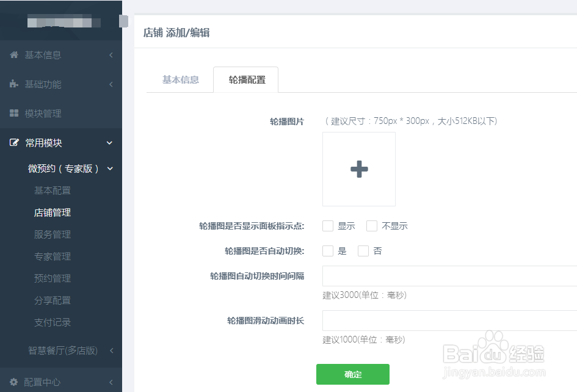The height and width of the screenshot is (392, 577).
Task: Check 显示 for panel indicator dots
Action: pos(328,226)
